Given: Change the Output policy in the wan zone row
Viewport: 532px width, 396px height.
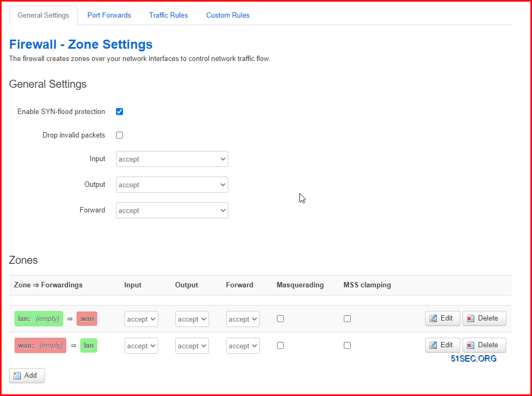Looking at the screenshot, I should tap(192, 346).
